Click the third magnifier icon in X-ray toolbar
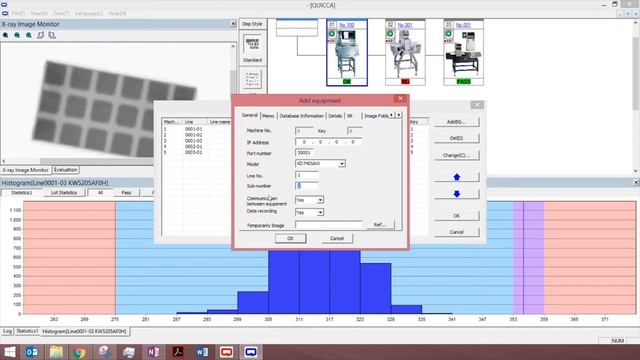The width and height of the screenshot is (640, 360). (29, 36)
